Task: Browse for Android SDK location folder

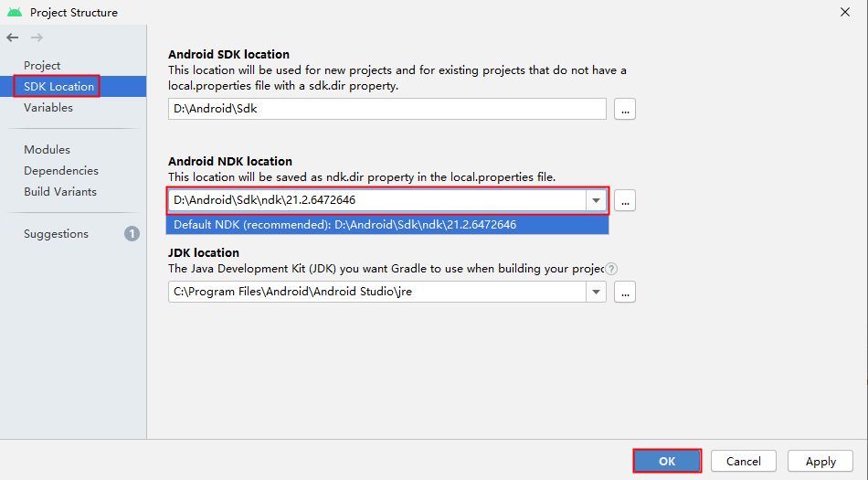Action: [624, 109]
